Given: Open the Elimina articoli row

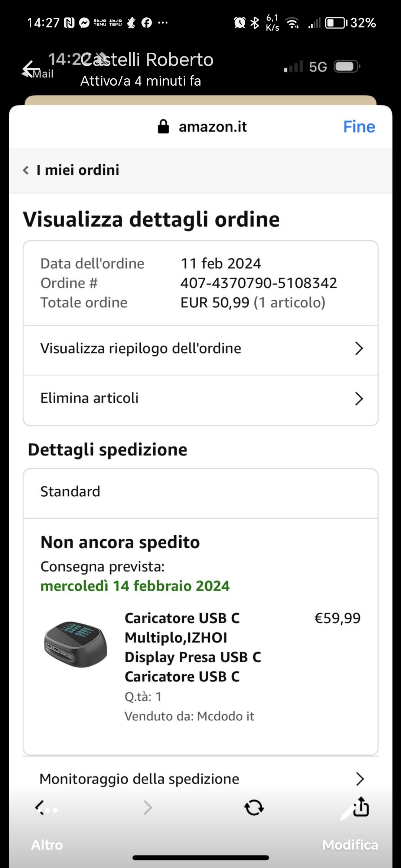Looking at the screenshot, I should pyautogui.click(x=200, y=398).
